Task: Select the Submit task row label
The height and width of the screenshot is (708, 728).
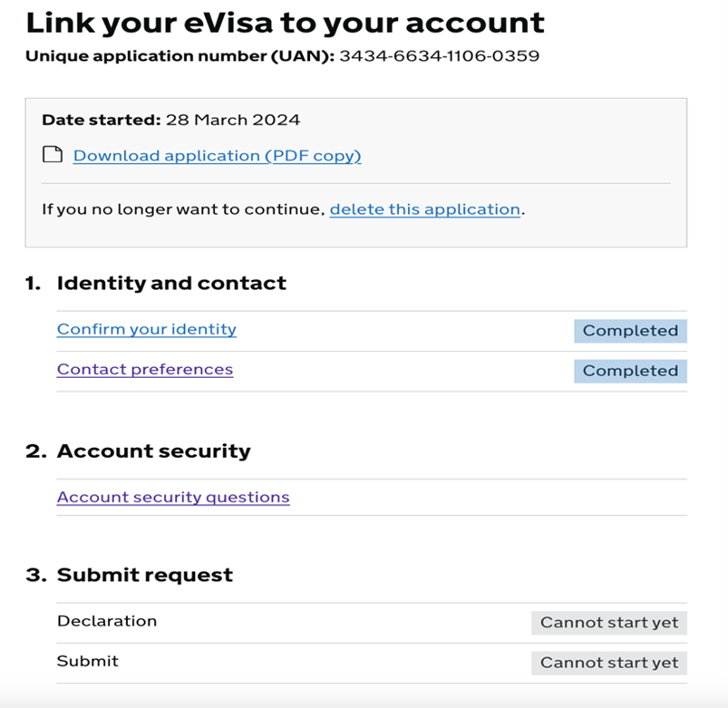Action: (88, 662)
